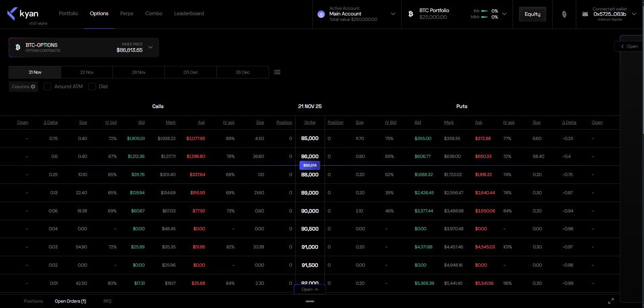
Task: Click the index price $86,613.65
Action: pos(130,50)
